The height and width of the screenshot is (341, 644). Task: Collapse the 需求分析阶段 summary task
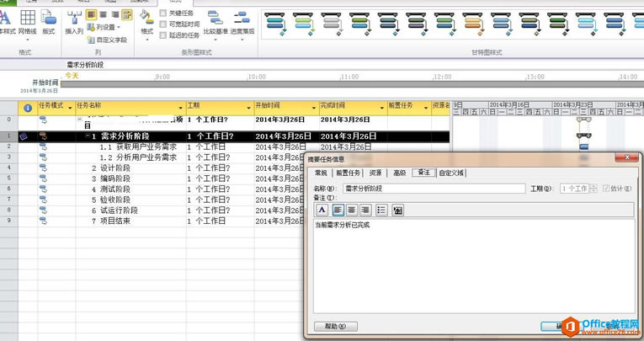point(88,136)
